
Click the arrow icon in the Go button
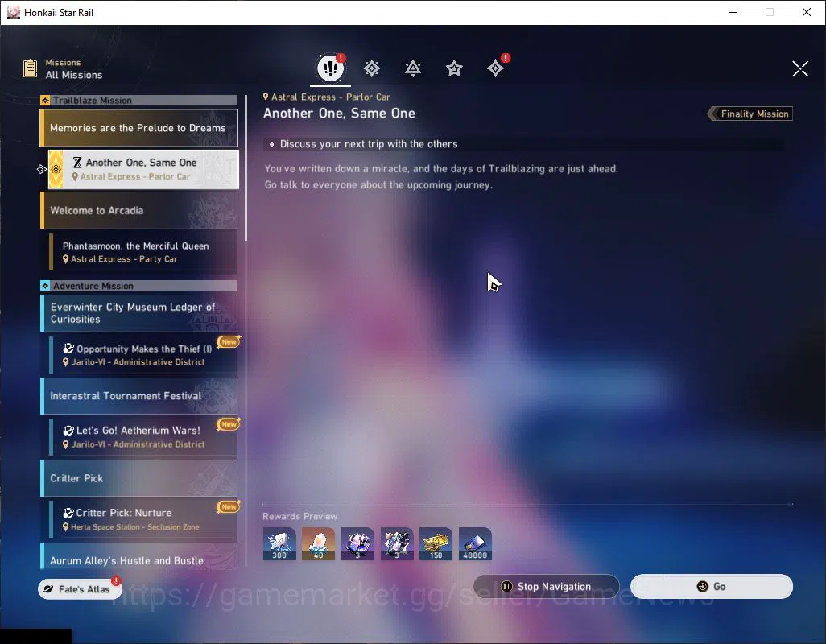tap(702, 586)
